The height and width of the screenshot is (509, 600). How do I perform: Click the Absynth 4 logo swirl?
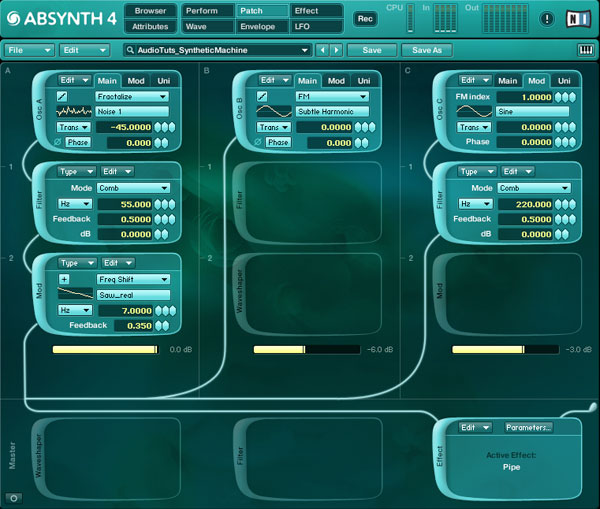pos(13,18)
